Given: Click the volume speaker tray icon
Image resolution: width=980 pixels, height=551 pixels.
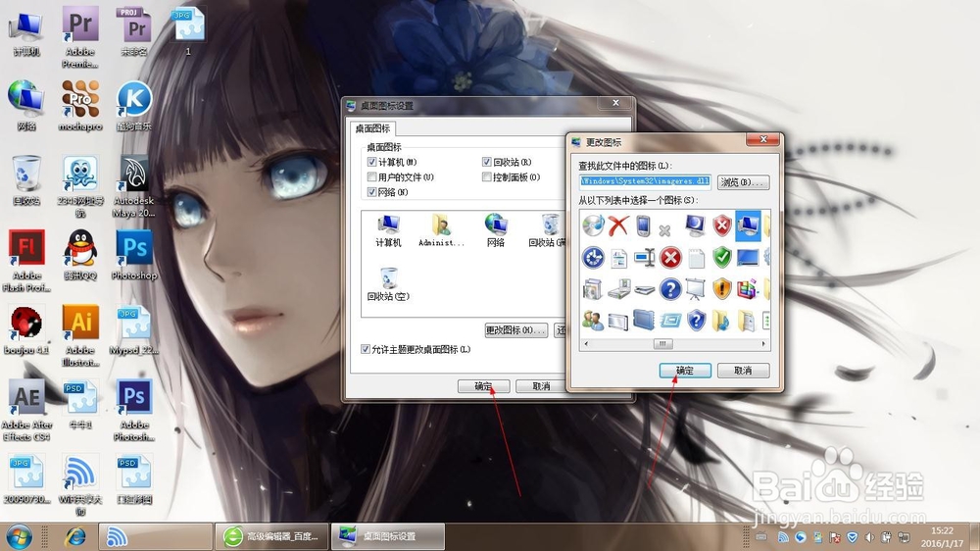Looking at the screenshot, I should (x=868, y=537).
